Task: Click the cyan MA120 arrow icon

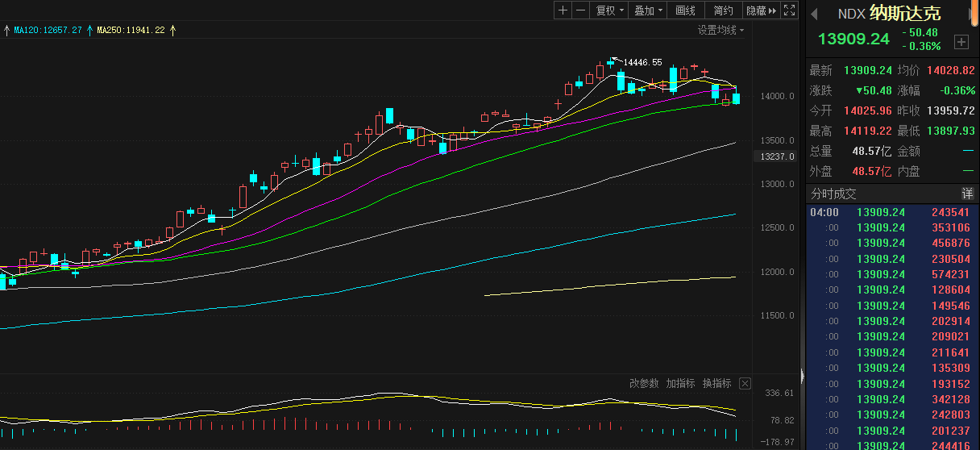Action: tap(89, 30)
